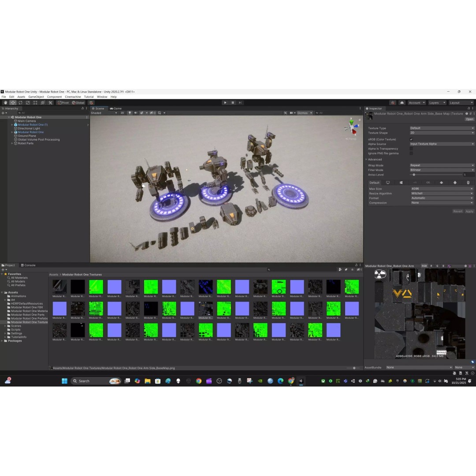
Task: Search by Type icon in Project
Action: 340,270
